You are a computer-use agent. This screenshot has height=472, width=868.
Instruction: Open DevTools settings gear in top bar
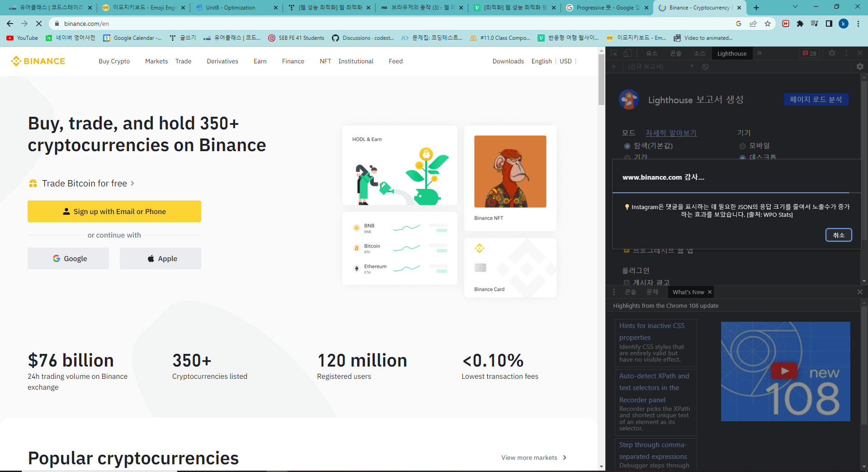coord(832,53)
